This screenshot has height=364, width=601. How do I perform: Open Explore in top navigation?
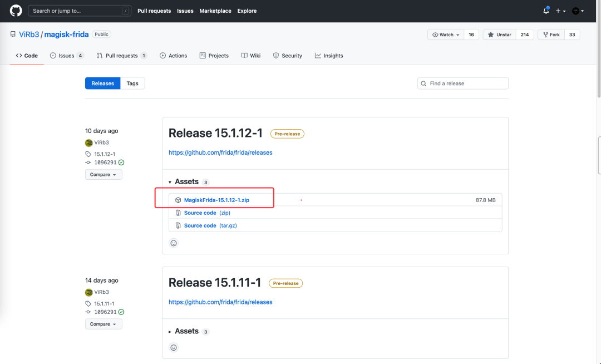pos(247,11)
